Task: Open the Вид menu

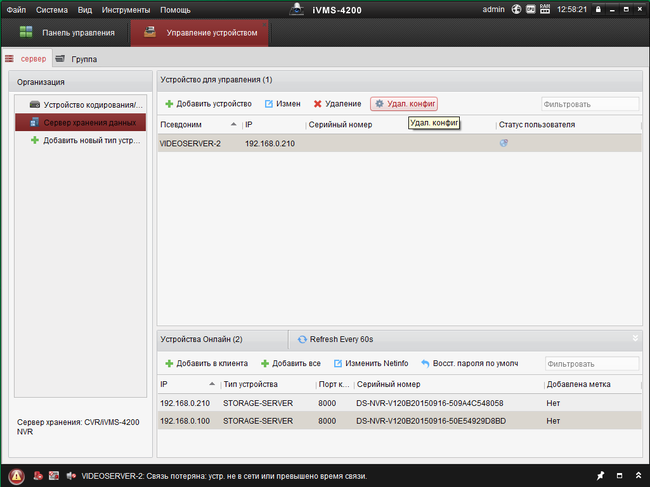Action: point(85,10)
